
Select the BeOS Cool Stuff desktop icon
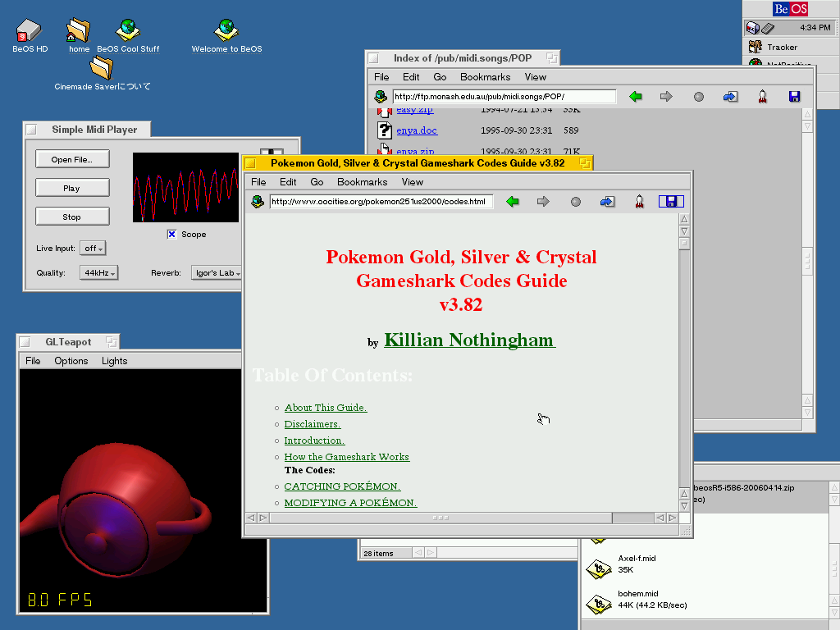coord(128,30)
